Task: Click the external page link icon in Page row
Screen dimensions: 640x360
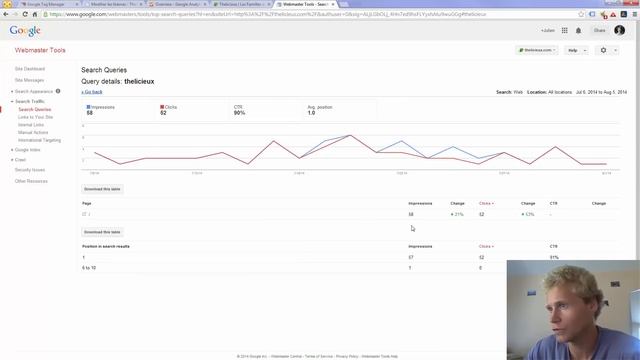Action: (x=84, y=214)
